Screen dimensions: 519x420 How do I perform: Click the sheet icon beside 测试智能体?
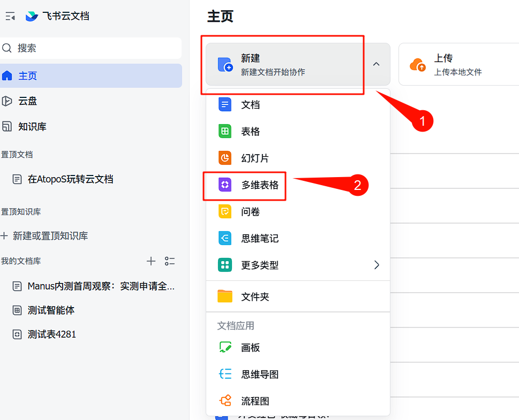click(17, 310)
